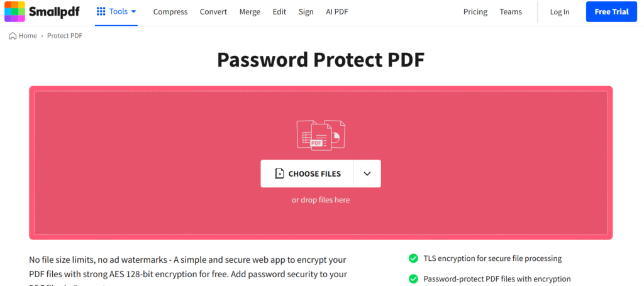Click the Home breadcrumb house icon
Screen dimensions: 644x286
pyautogui.click(x=13, y=36)
